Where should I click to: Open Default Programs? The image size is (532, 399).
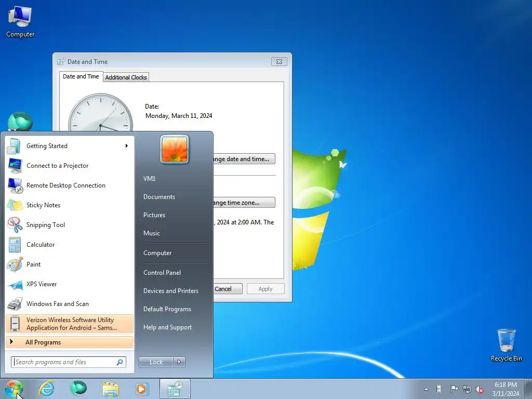coord(167,309)
